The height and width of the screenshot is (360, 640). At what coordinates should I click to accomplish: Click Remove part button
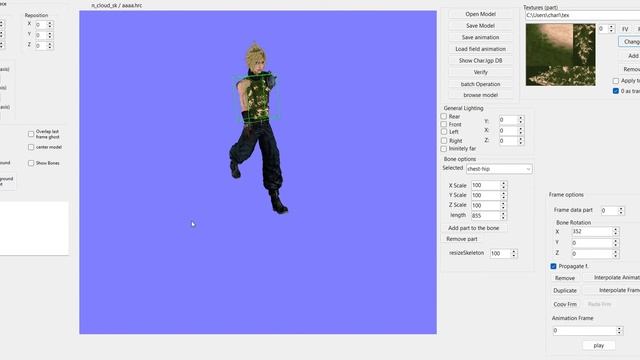point(462,239)
